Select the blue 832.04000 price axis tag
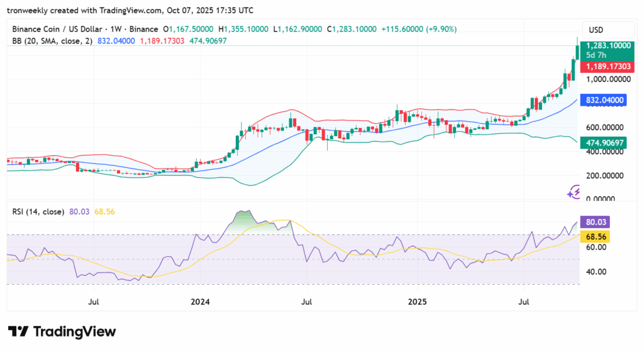The image size is (644, 352). point(604,100)
